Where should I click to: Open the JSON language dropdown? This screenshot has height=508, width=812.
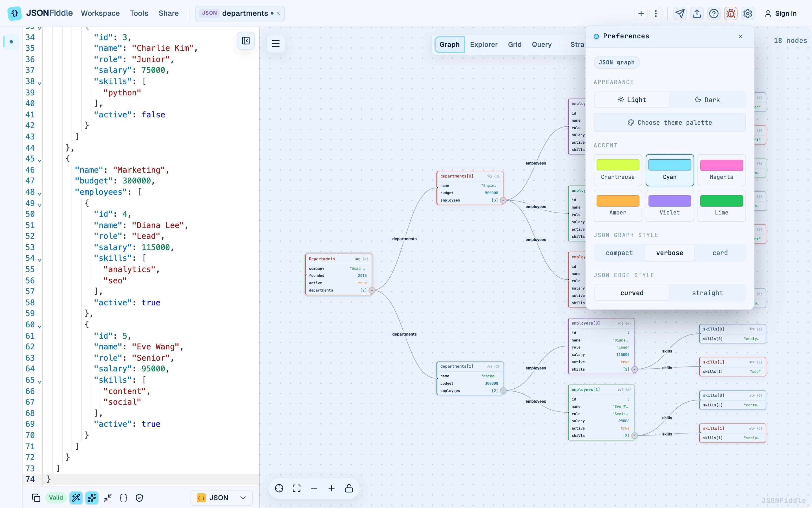tap(221, 498)
